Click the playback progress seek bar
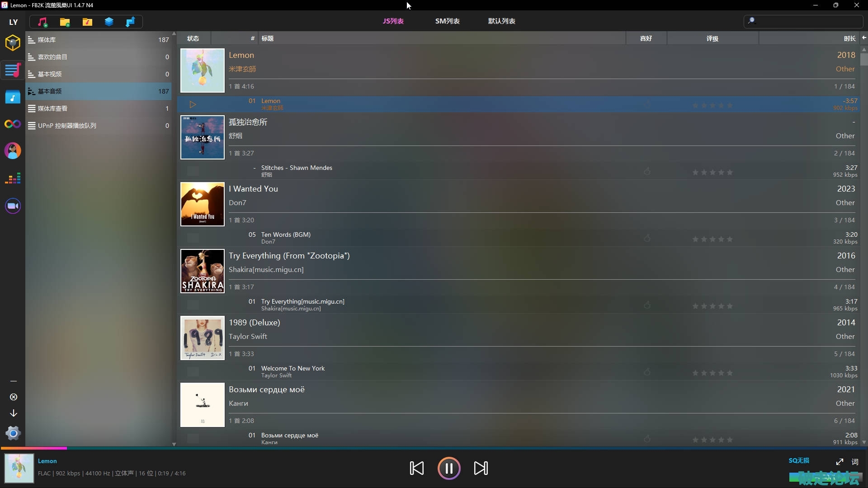The height and width of the screenshot is (488, 868). click(x=434, y=448)
